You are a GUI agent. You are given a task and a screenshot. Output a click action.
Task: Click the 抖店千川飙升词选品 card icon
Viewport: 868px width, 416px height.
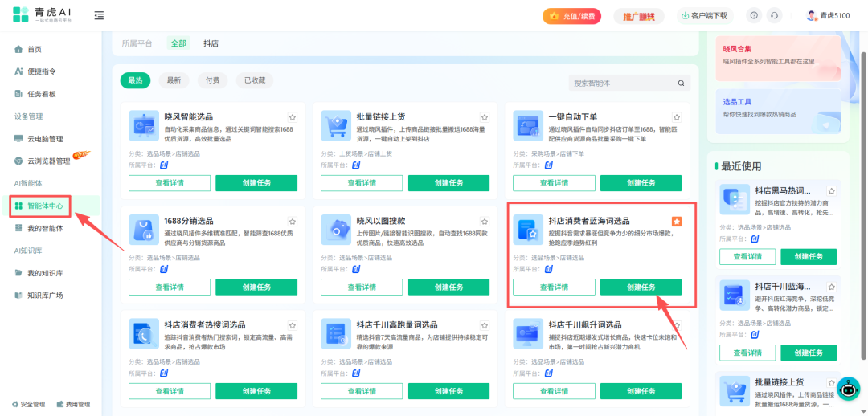528,333
